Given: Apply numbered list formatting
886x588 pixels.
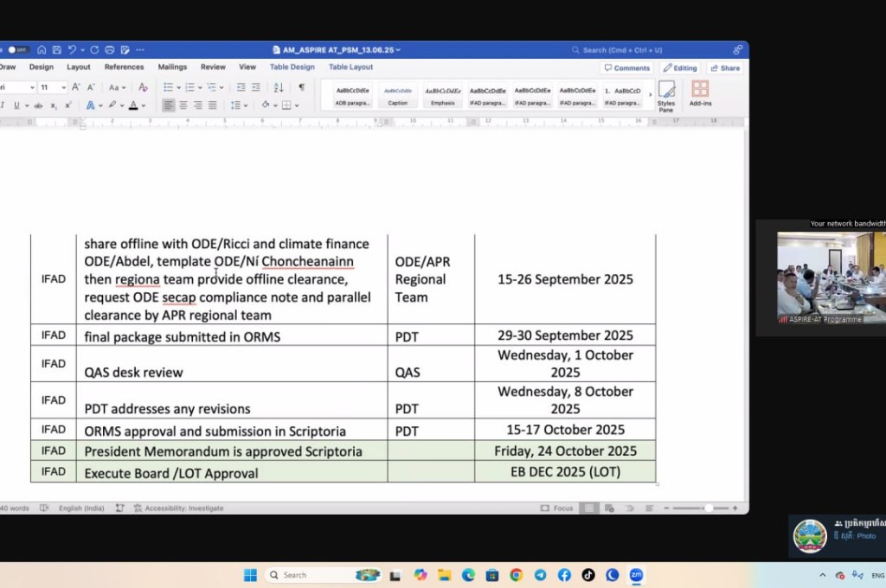Looking at the screenshot, I should 189,87.
